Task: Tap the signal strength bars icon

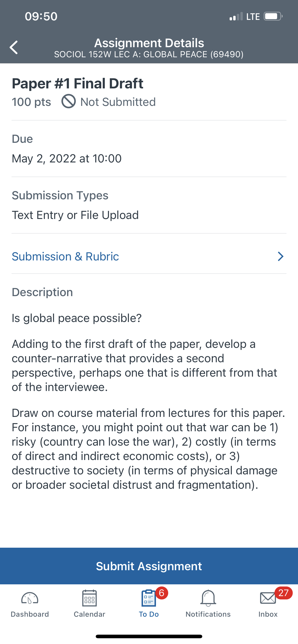Action: click(x=236, y=17)
